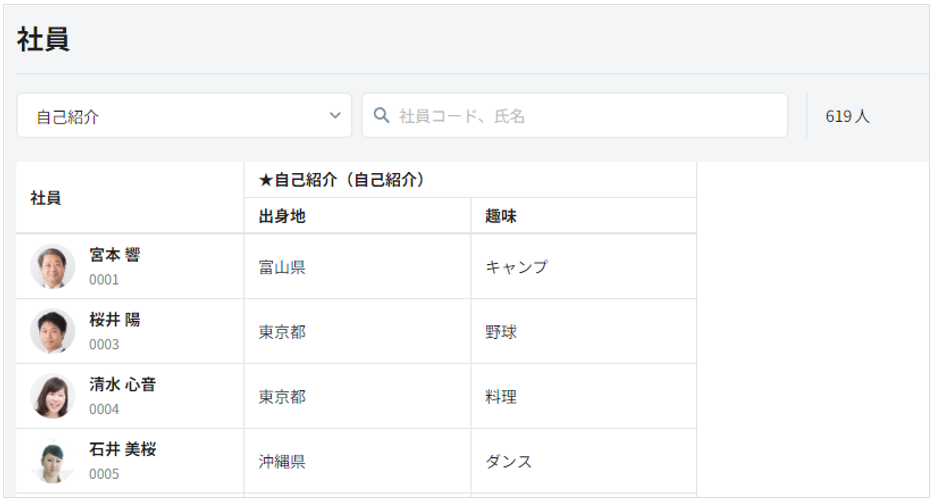
Task: Click 桜井 陽's profile photo
Action: point(52,332)
